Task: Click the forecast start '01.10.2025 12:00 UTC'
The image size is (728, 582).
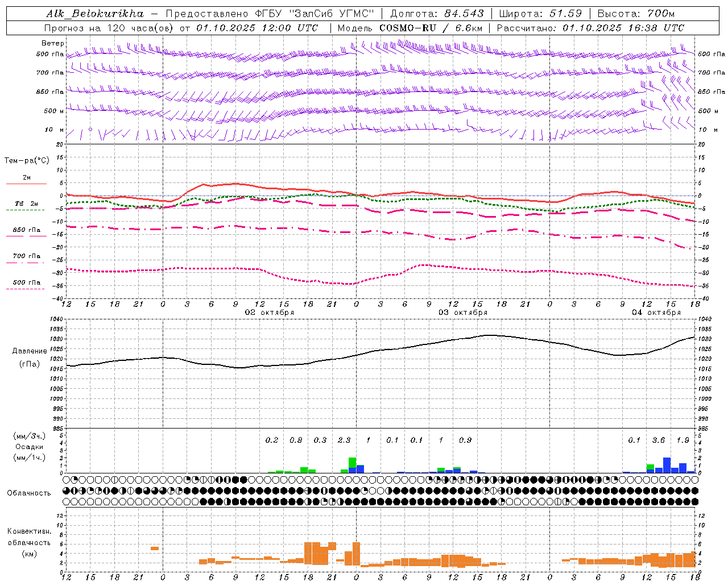Action: pos(257,28)
